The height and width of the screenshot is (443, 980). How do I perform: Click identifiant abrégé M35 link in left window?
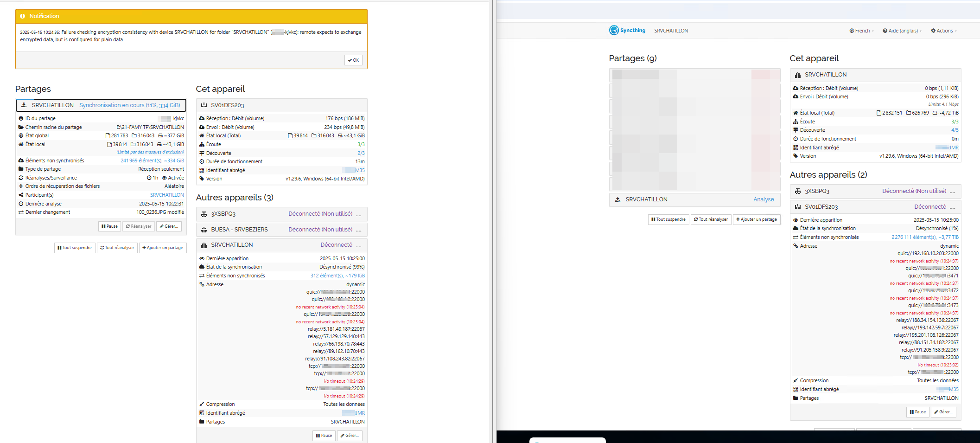pos(353,170)
